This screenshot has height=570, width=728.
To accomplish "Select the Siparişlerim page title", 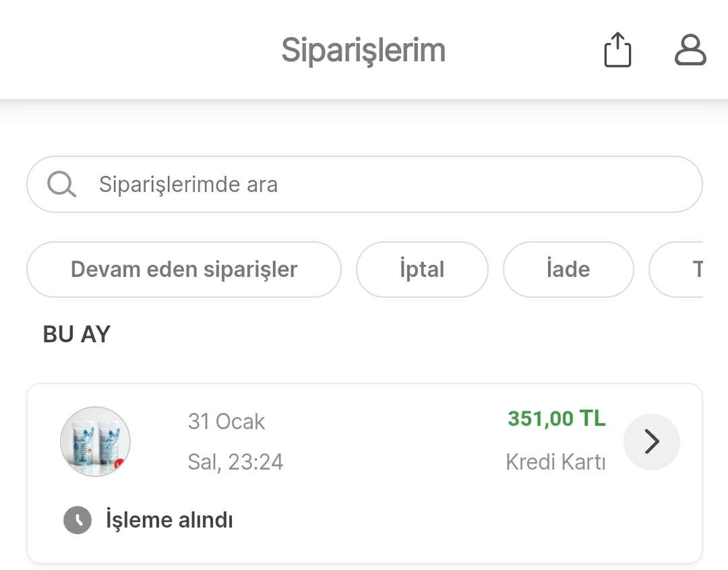I will (363, 51).
